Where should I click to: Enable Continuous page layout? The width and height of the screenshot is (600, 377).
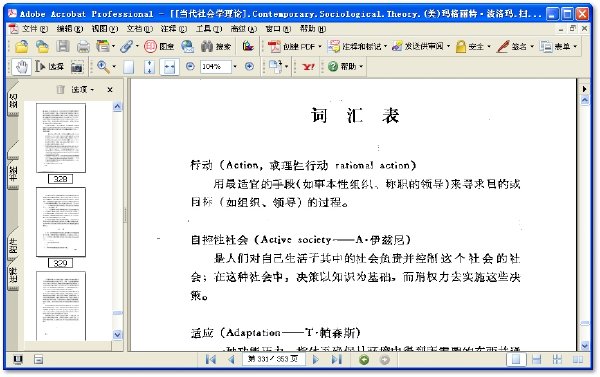[x=536, y=359]
